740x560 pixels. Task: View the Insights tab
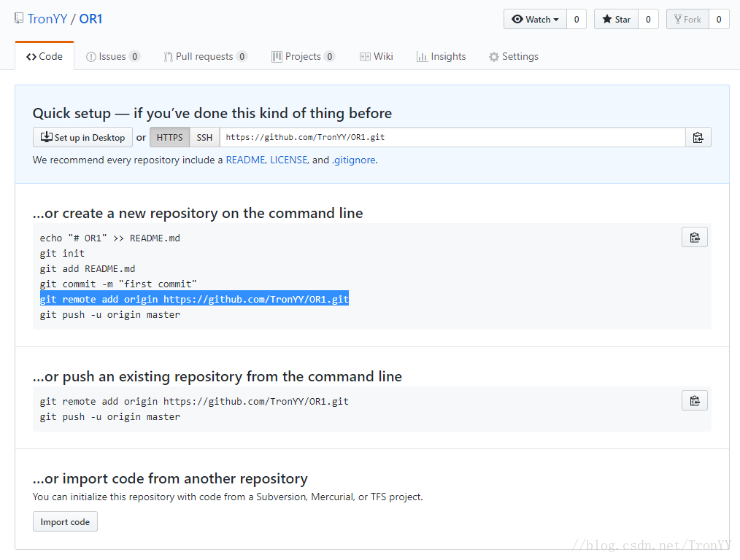[x=441, y=57]
